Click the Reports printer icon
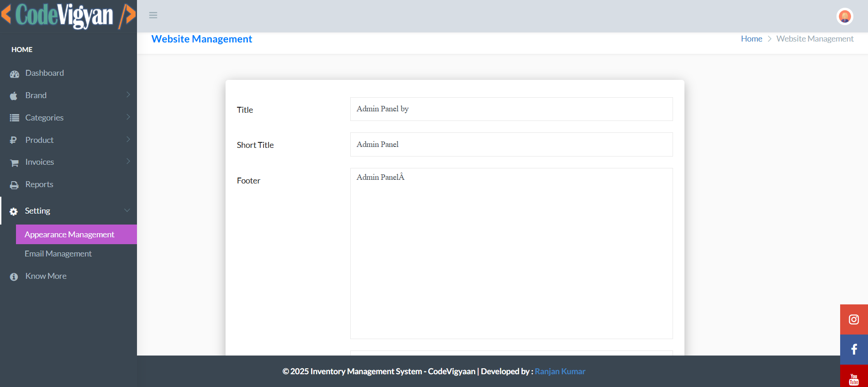The width and height of the screenshot is (868, 387). pyautogui.click(x=15, y=185)
